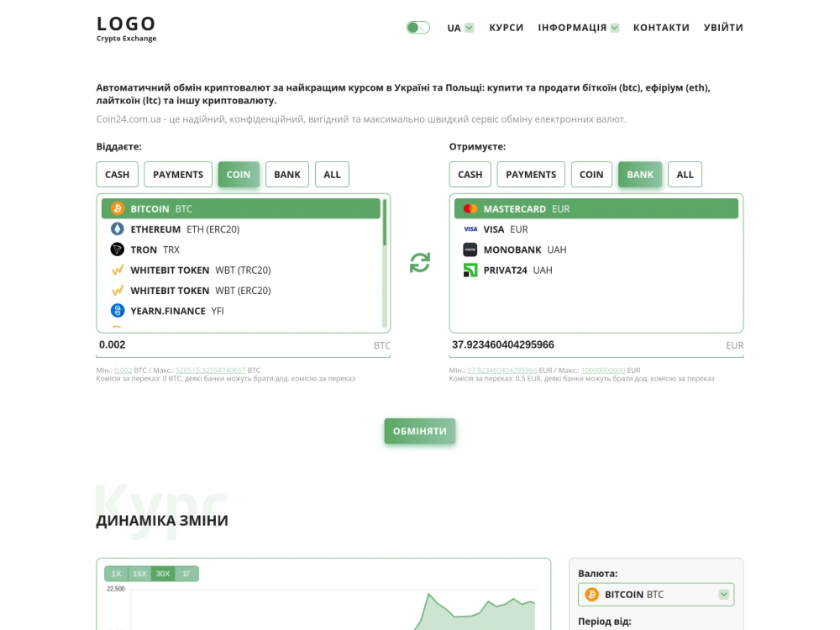Open the UA language dropdown arrow
Viewport: 840px width, 630px height.
coord(470,28)
